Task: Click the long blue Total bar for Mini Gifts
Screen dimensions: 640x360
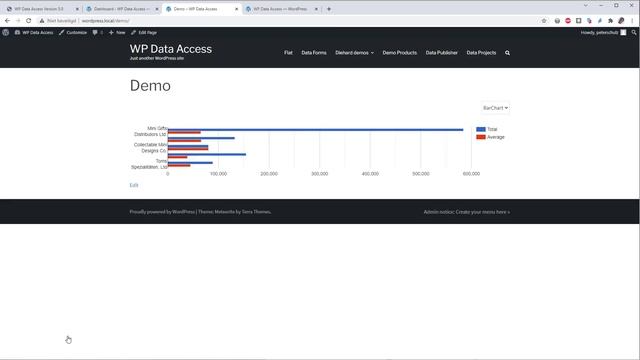Action: [x=316, y=130]
